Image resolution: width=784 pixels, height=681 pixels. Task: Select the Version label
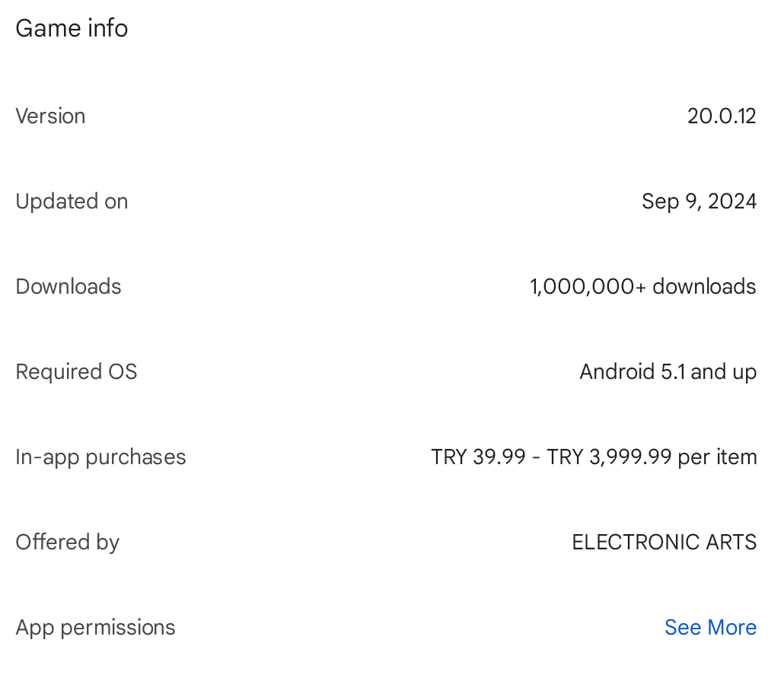(x=50, y=116)
